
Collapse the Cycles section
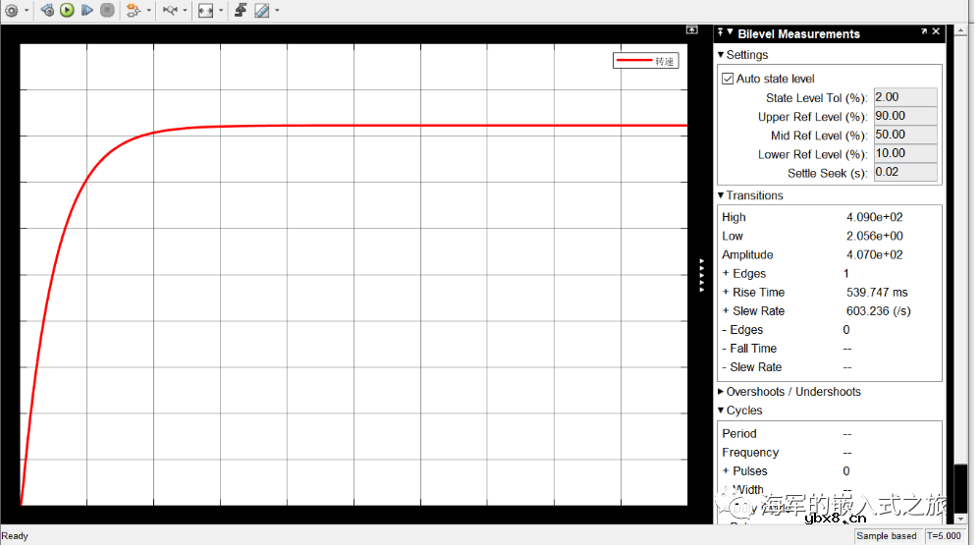pos(721,411)
